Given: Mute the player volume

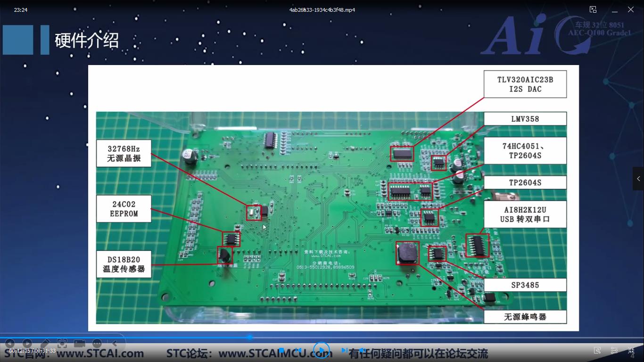Looking at the screenshot, I should tap(362, 350).
